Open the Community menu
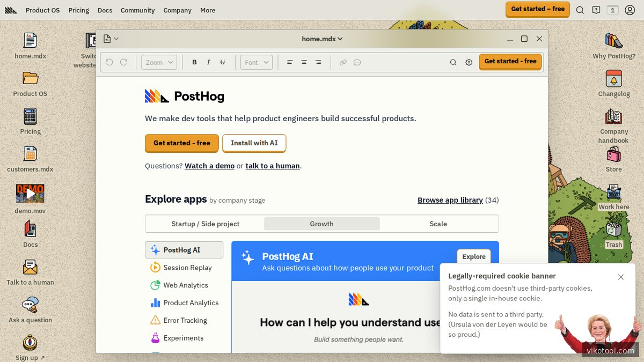The image size is (644, 362). tap(137, 10)
